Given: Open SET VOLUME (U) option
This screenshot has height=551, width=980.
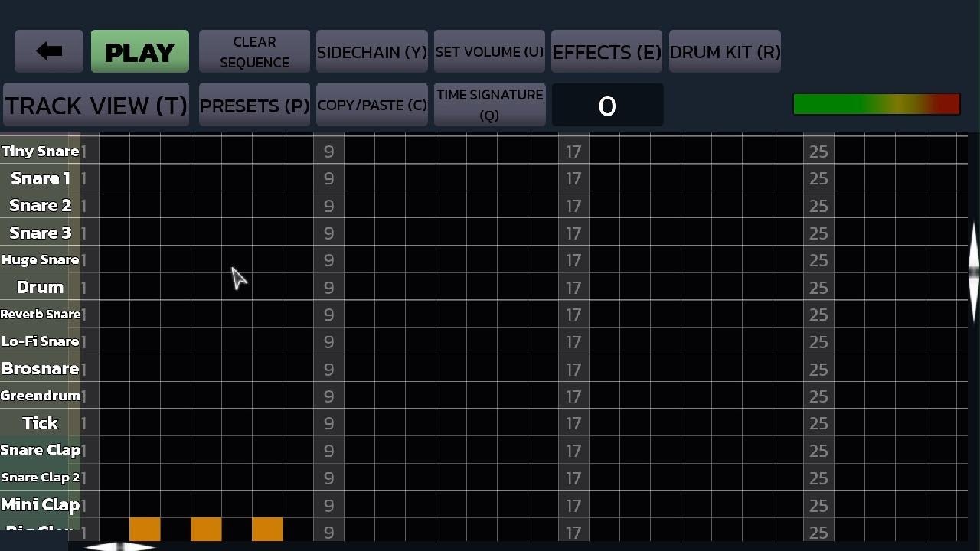Looking at the screenshot, I should pos(489,52).
